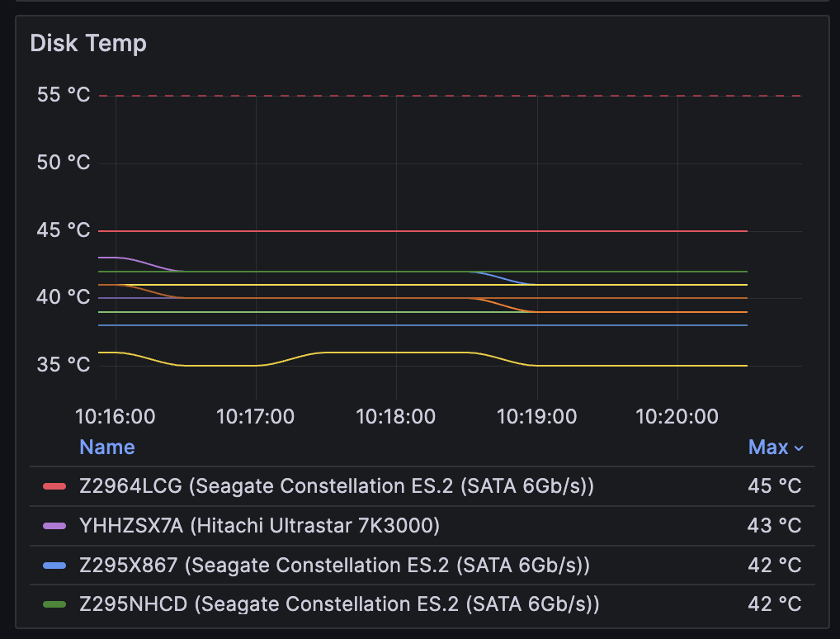Isolate the YHHZSX7A Hitachi Ultrastar series
840x639 pixels.
point(259,526)
